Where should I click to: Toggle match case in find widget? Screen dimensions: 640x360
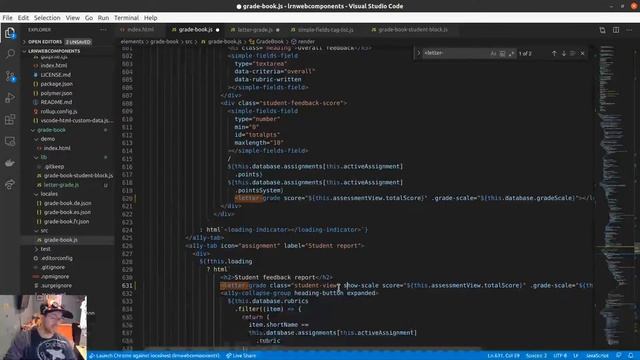click(x=493, y=53)
